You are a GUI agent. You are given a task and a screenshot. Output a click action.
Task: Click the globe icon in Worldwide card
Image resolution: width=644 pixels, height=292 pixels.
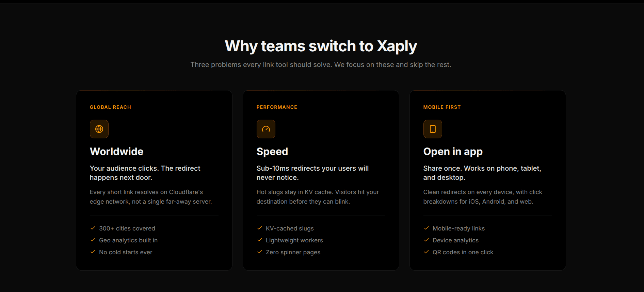point(99,129)
